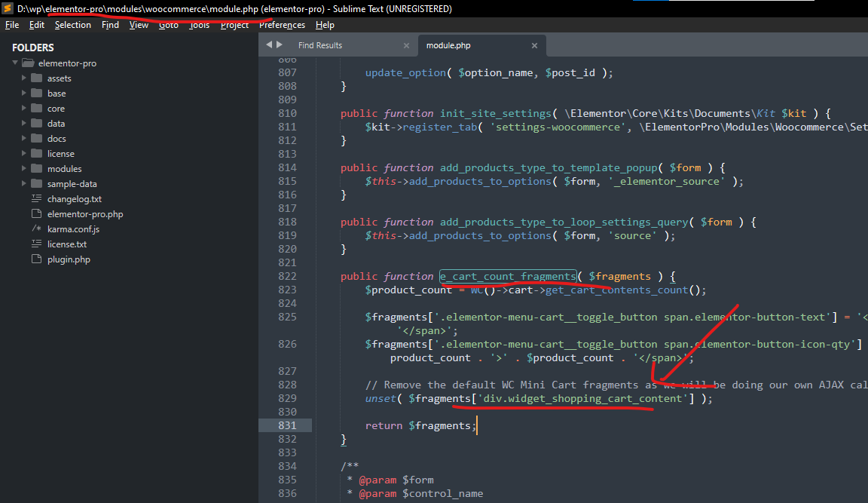Expand the base folder
Viewport: 868px width, 503px height.
24,93
